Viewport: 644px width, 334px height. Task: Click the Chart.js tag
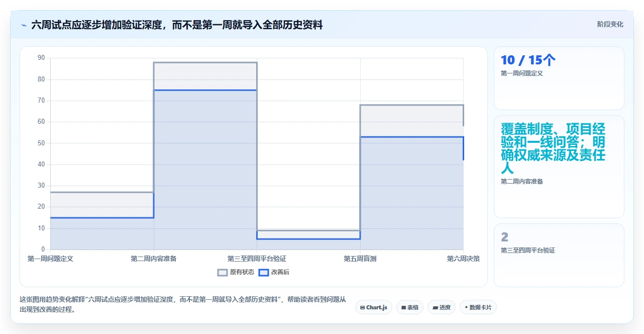pos(373,307)
